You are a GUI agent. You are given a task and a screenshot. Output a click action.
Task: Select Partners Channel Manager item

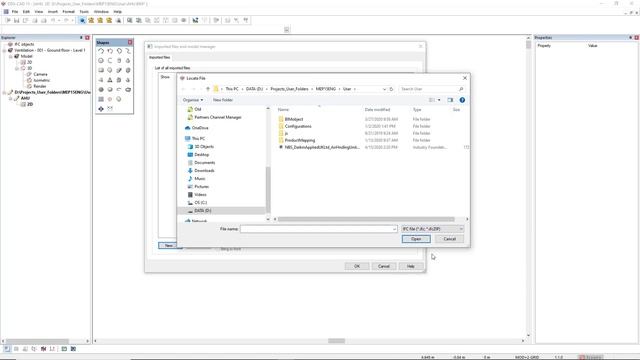[218, 117]
